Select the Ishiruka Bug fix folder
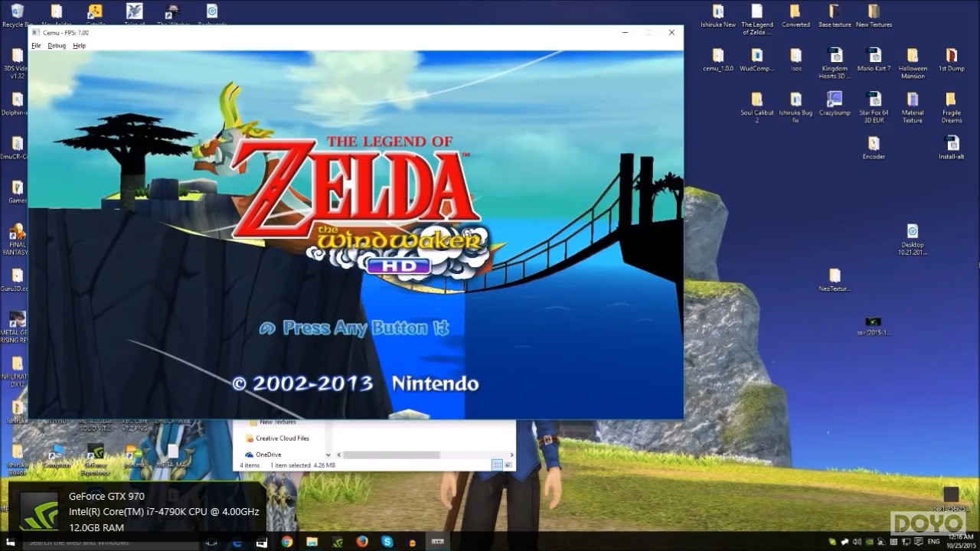Viewport: 980px width, 551px height. tap(795, 107)
